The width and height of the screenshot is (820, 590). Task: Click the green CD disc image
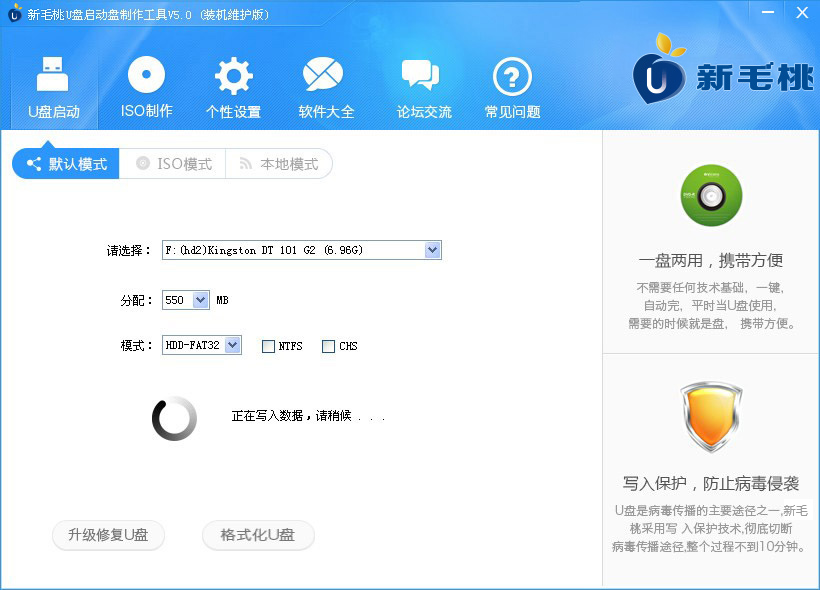pyautogui.click(x=711, y=196)
